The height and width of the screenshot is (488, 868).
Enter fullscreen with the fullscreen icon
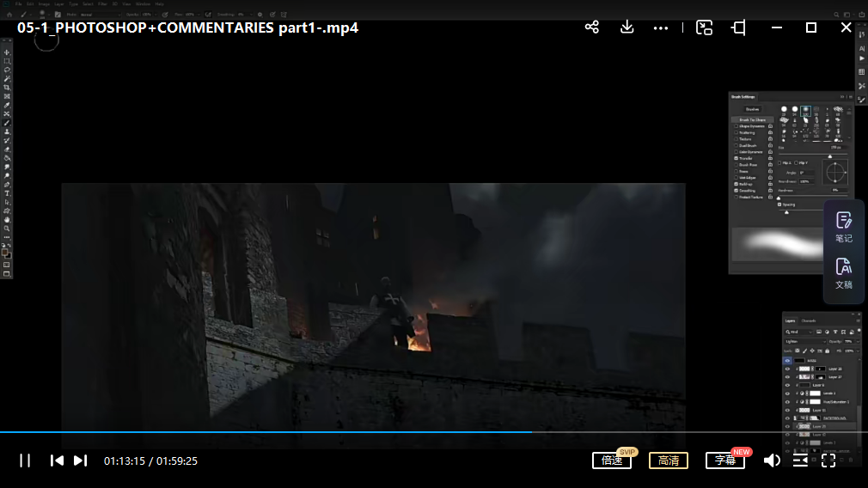pyautogui.click(x=828, y=461)
